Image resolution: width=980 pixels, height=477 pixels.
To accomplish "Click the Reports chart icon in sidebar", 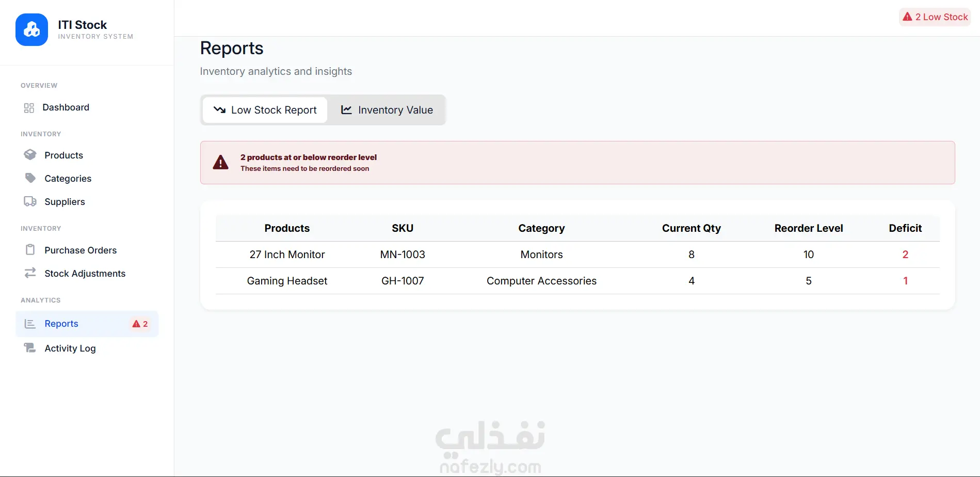I will 30,324.
